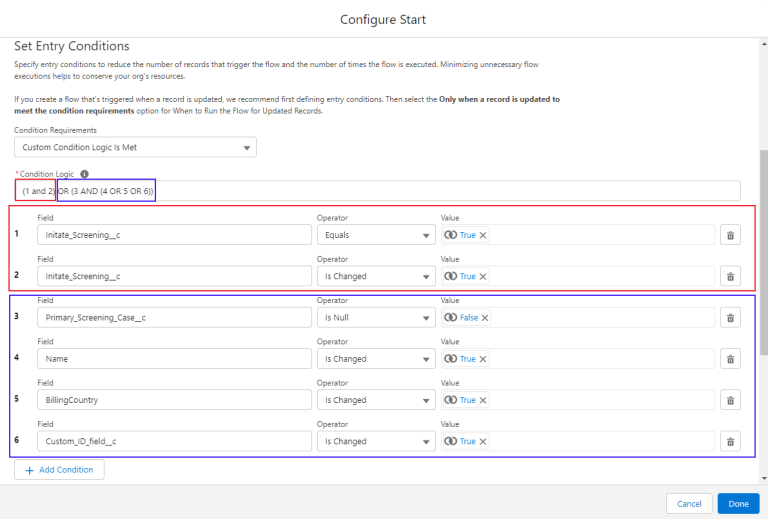The height and width of the screenshot is (519, 768).
Task: Open operator dropdown for the BillingCountry condition
Action: click(x=376, y=400)
